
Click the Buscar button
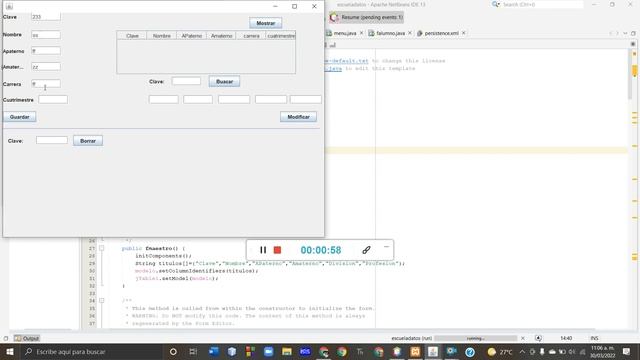point(224,82)
